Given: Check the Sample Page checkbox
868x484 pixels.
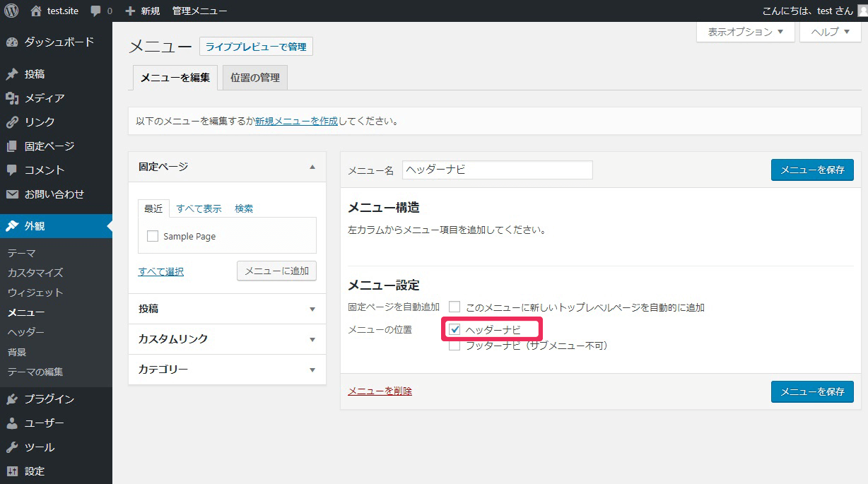Looking at the screenshot, I should [x=153, y=237].
